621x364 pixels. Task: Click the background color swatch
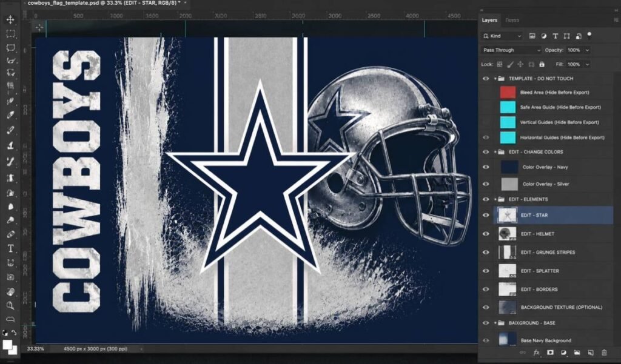click(x=15, y=351)
